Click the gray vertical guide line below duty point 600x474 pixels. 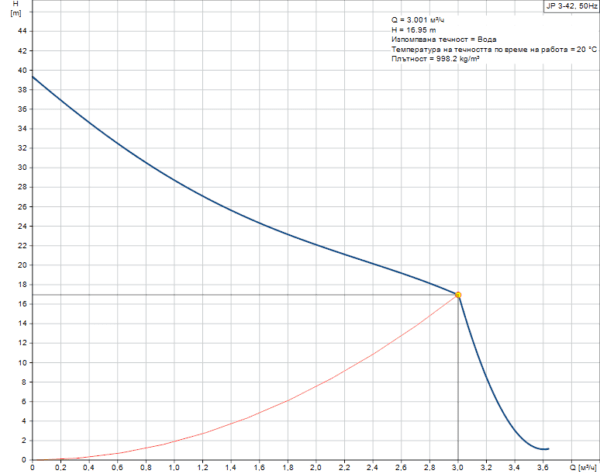(x=458, y=380)
